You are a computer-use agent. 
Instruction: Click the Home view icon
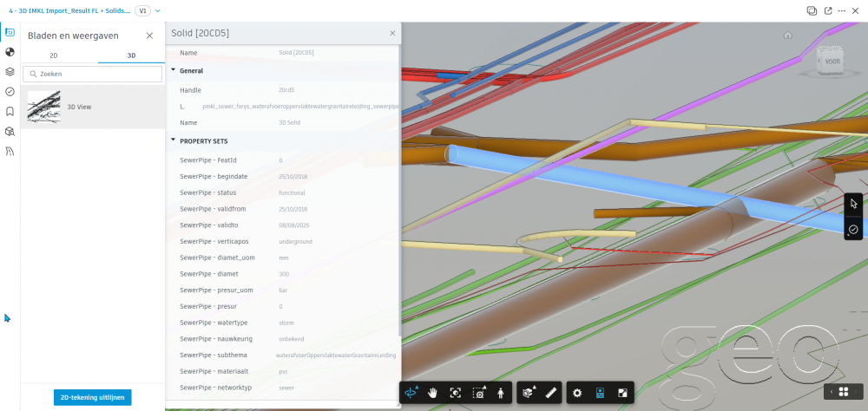(x=787, y=36)
